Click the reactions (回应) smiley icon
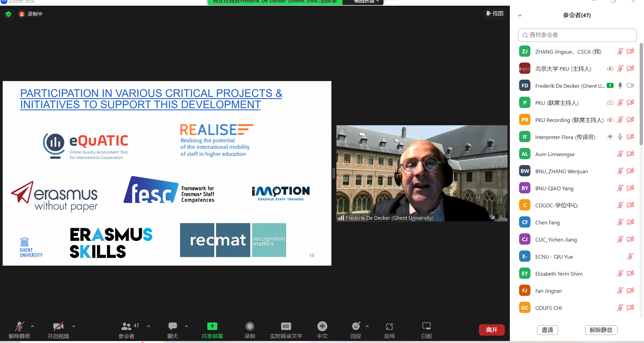Viewport: 644px width, 343px height. coord(356,326)
